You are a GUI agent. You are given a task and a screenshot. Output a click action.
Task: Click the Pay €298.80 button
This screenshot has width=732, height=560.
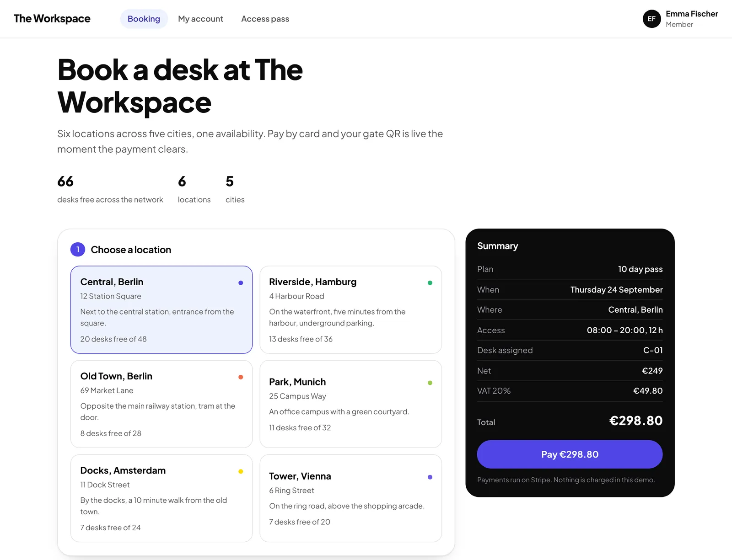click(x=570, y=454)
